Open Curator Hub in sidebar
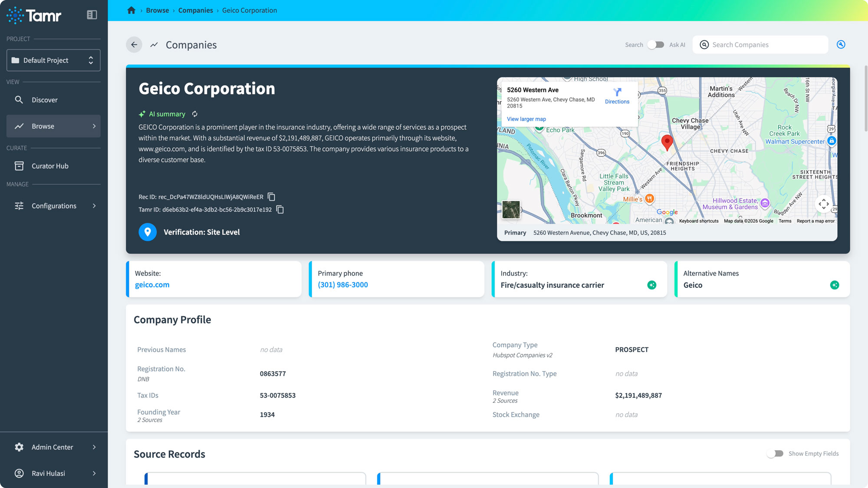868x488 pixels. [x=50, y=166]
